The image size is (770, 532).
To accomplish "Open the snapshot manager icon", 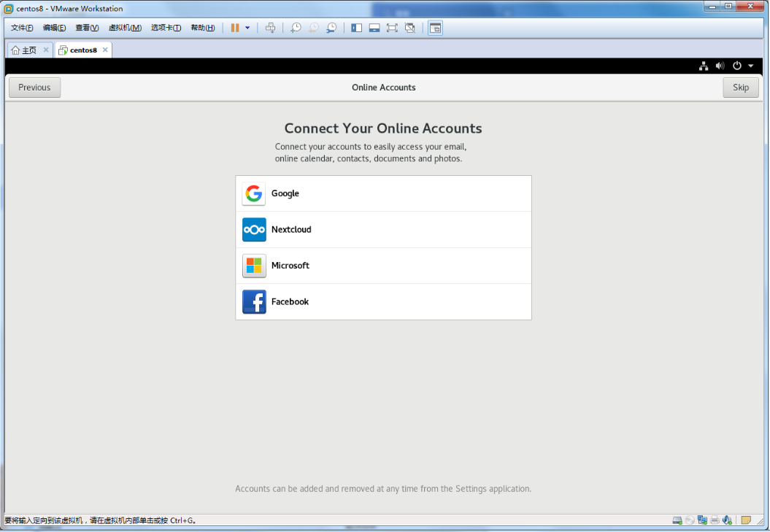I will tap(331, 28).
